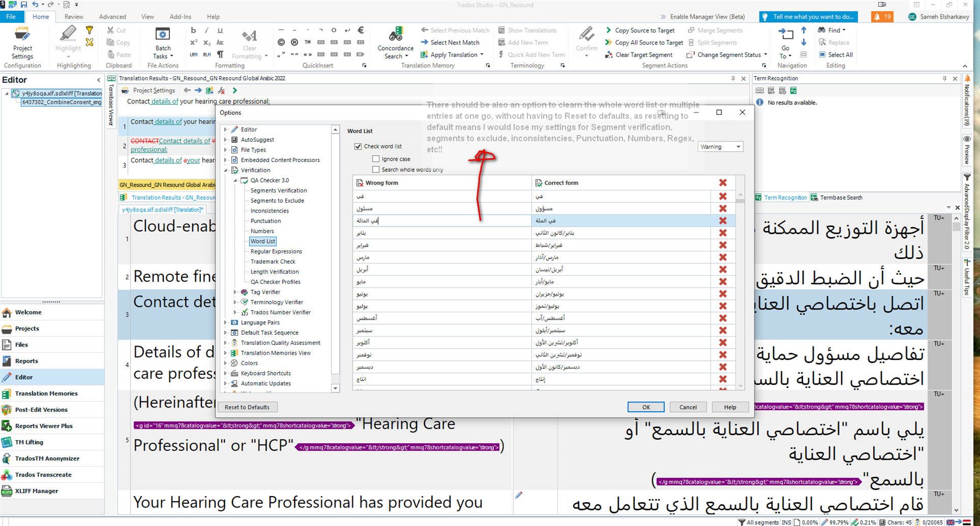This screenshot has height=526, width=980.
Task: Click the Options tree vertical scrollbar
Action: (335, 258)
